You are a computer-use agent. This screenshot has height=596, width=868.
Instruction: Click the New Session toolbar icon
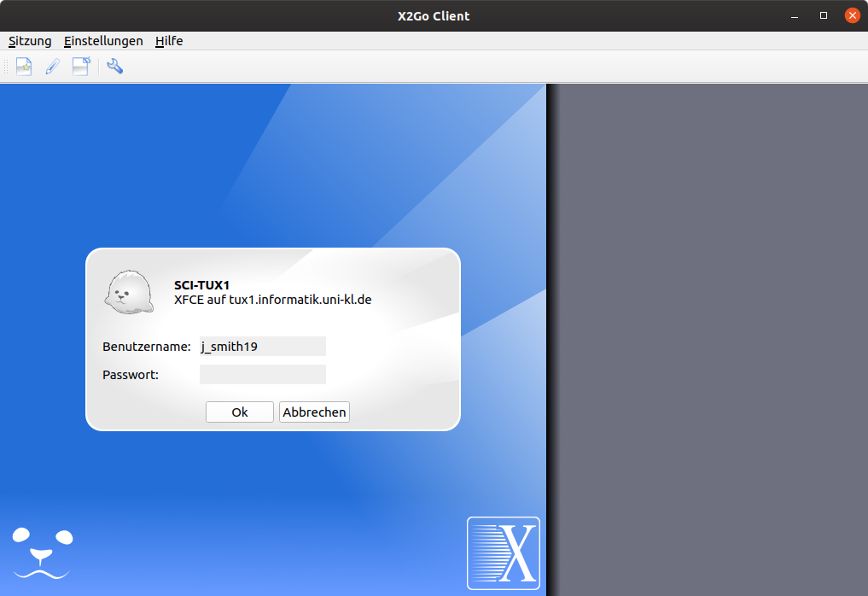tap(24, 67)
